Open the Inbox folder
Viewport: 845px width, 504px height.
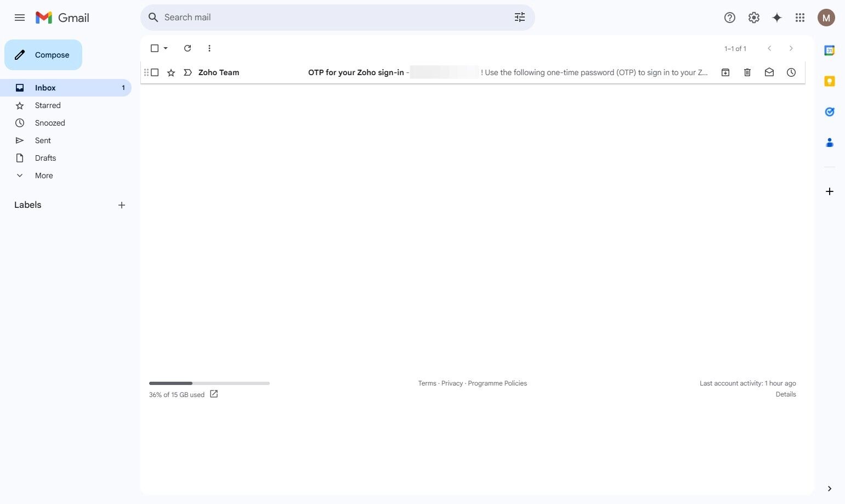point(66,88)
